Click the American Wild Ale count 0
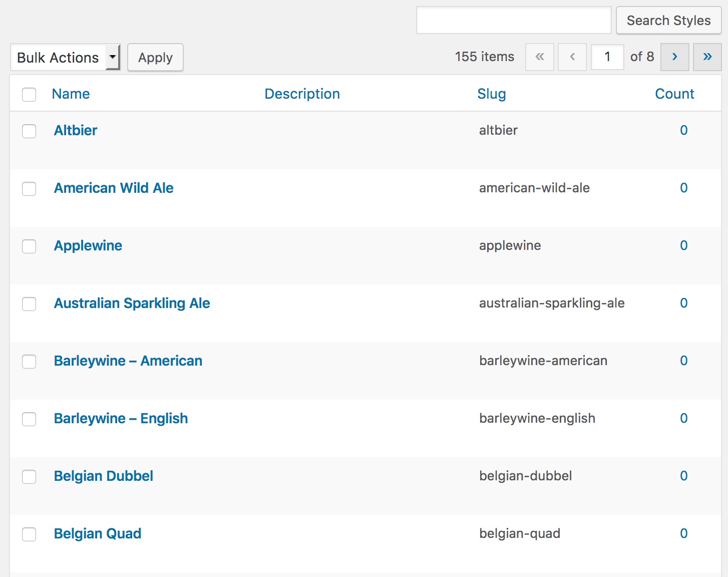 (x=683, y=188)
